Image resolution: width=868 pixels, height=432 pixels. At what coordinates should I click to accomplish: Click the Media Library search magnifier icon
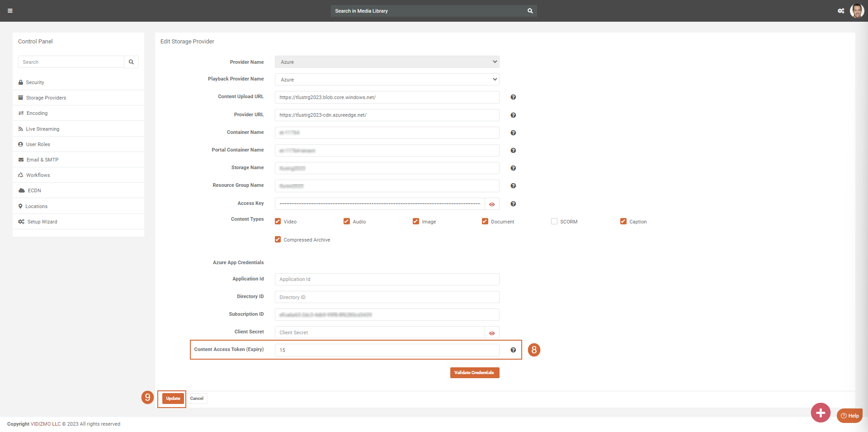pos(530,11)
